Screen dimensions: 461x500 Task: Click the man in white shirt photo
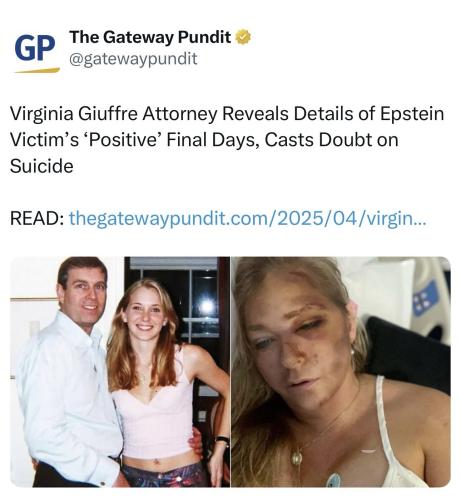tap(68, 372)
